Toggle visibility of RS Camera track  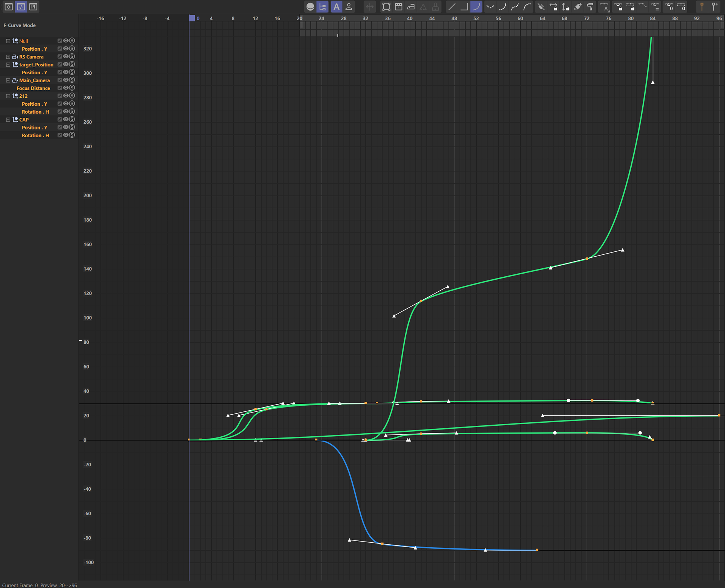coord(66,57)
